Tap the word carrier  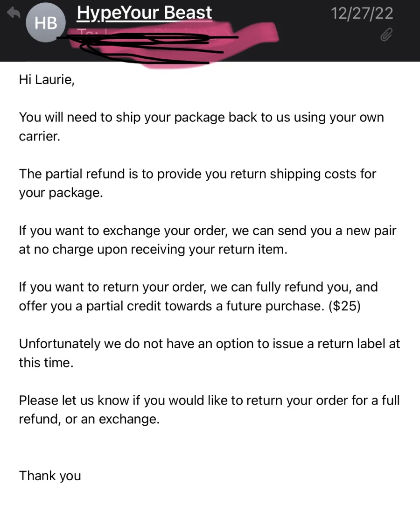[39, 136]
